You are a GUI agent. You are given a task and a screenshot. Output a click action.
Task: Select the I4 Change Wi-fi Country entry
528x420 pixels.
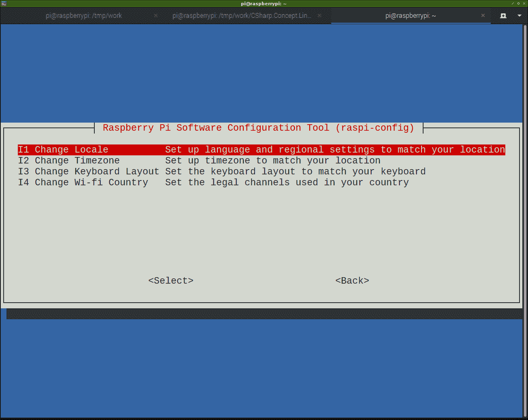pyautogui.click(x=213, y=183)
